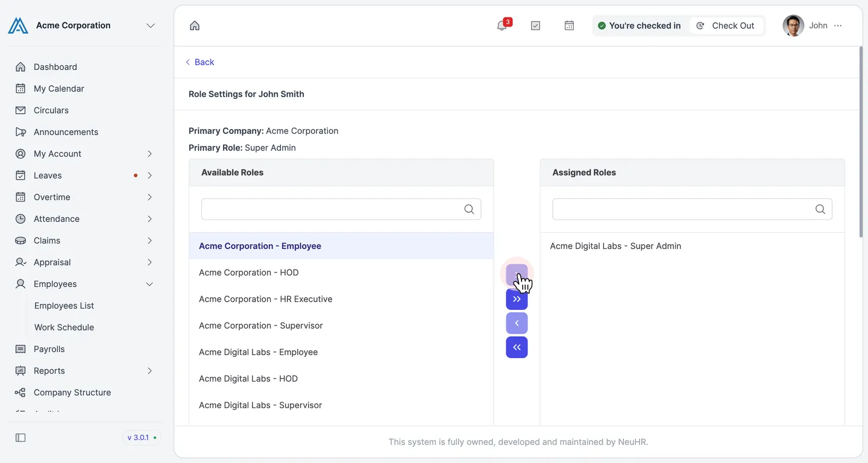Go back using the Back link
868x463 pixels.
coord(200,62)
